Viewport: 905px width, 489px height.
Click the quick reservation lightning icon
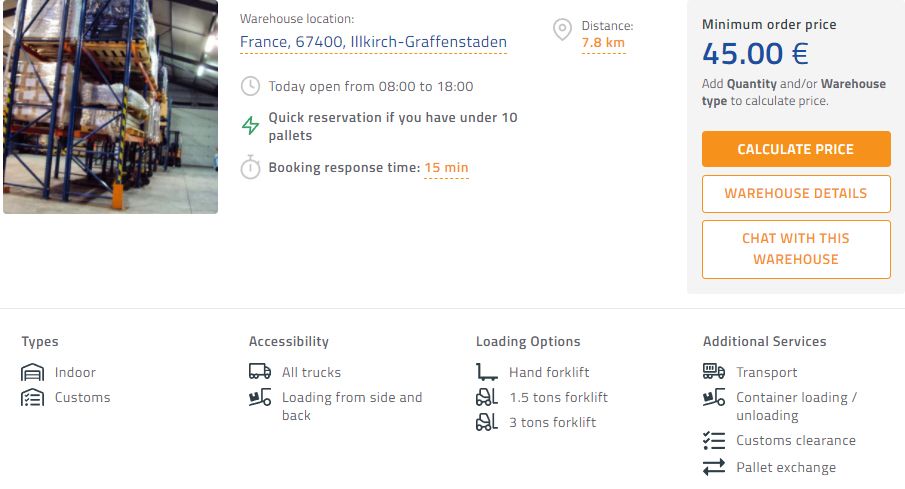point(251,126)
